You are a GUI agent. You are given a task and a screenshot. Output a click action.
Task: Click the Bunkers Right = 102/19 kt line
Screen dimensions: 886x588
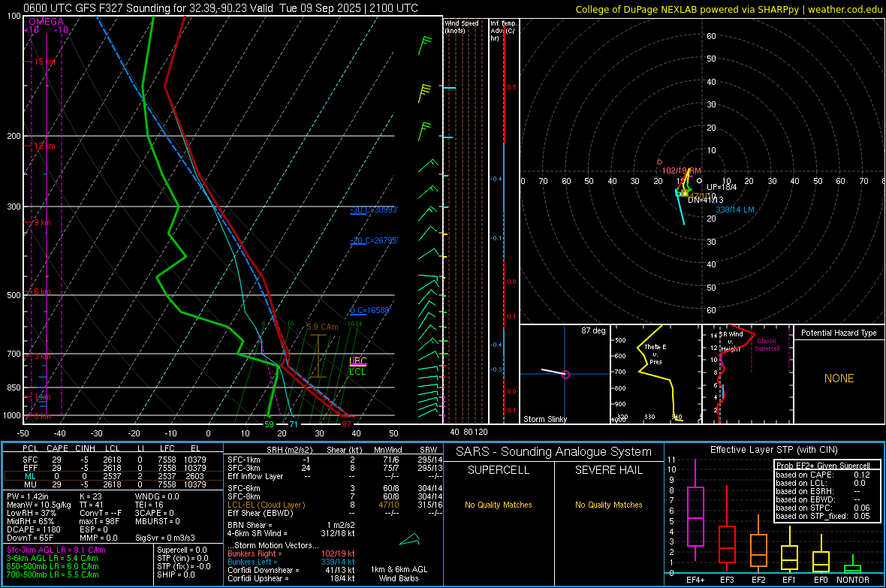pyautogui.click(x=291, y=553)
